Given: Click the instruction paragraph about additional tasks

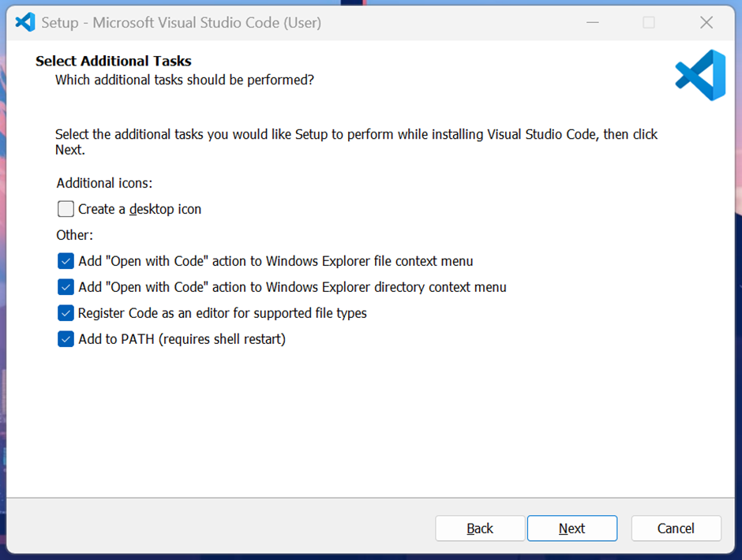Looking at the screenshot, I should 356,142.
